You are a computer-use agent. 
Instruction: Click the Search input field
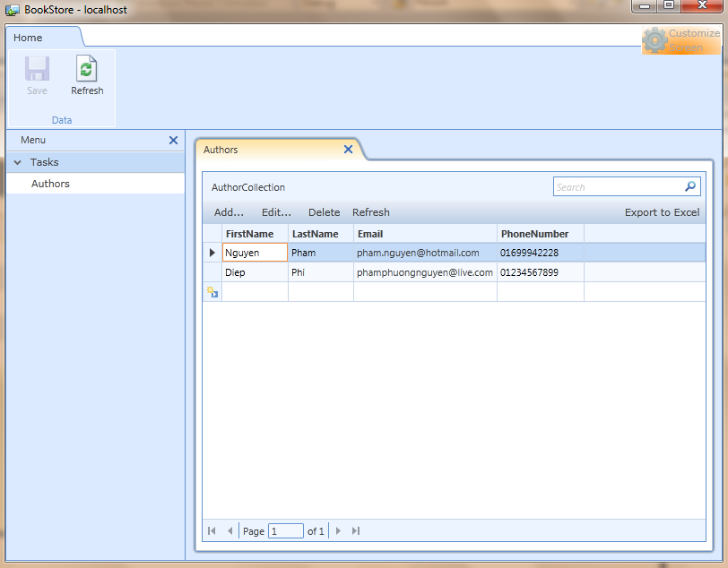pos(618,187)
